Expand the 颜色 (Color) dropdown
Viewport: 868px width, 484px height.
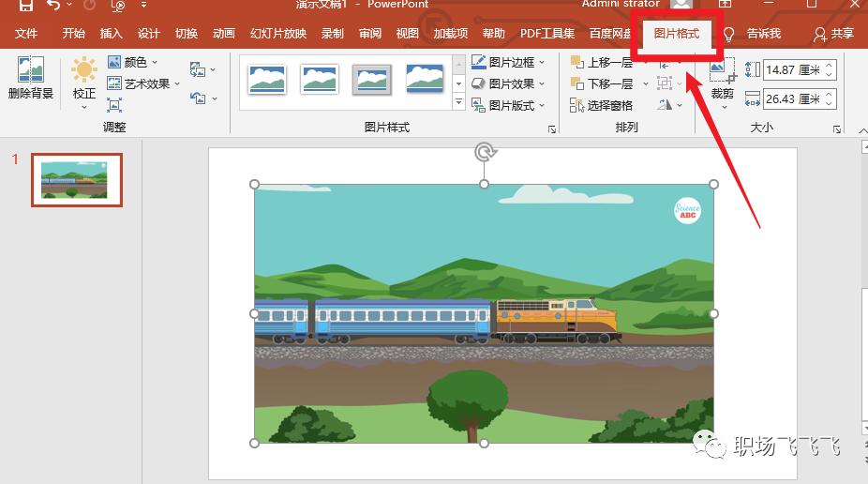click(133, 63)
